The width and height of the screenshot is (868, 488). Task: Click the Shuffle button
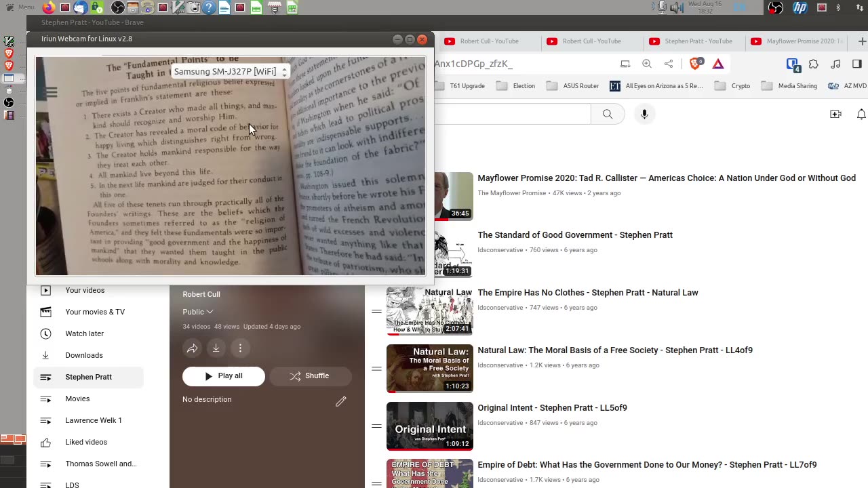[x=310, y=376]
